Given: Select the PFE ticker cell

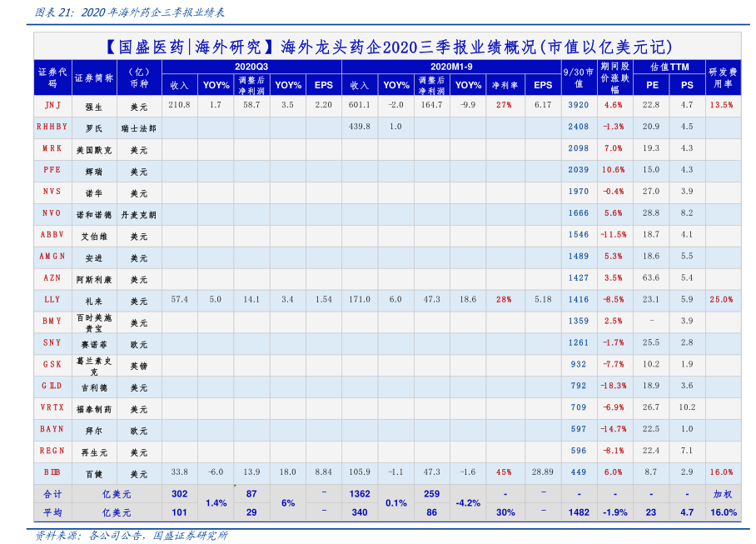Looking at the screenshot, I should point(52,170).
